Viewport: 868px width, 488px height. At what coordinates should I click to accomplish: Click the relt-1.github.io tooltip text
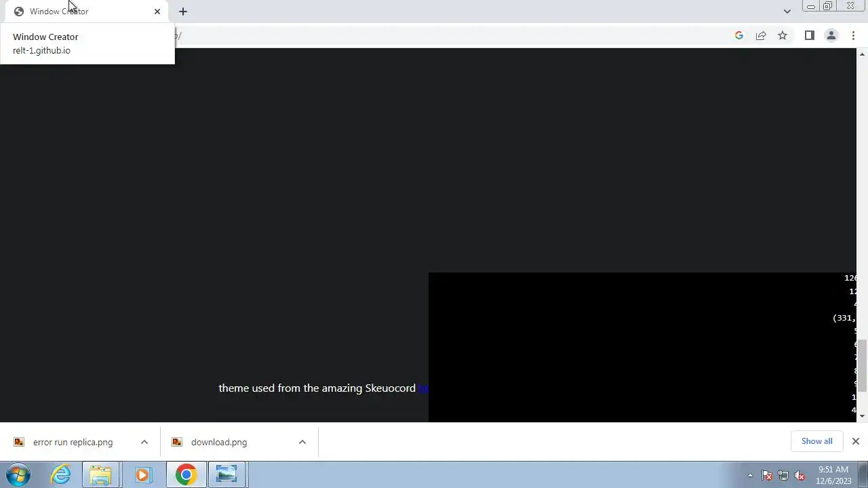[41, 50]
